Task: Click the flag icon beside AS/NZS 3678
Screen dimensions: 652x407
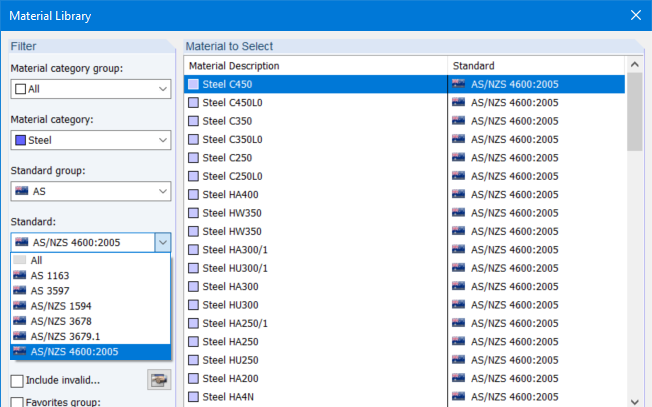Action: (20, 321)
